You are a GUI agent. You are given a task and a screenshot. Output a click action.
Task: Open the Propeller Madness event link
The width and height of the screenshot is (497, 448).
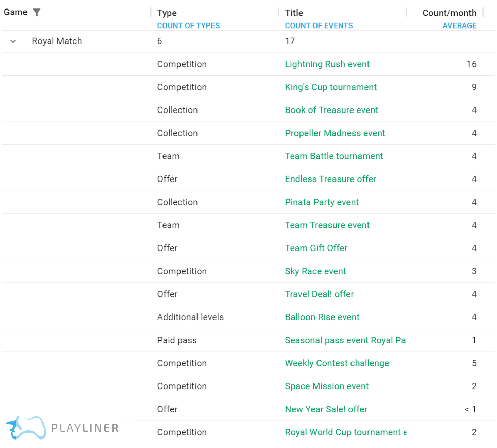pos(335,133)
